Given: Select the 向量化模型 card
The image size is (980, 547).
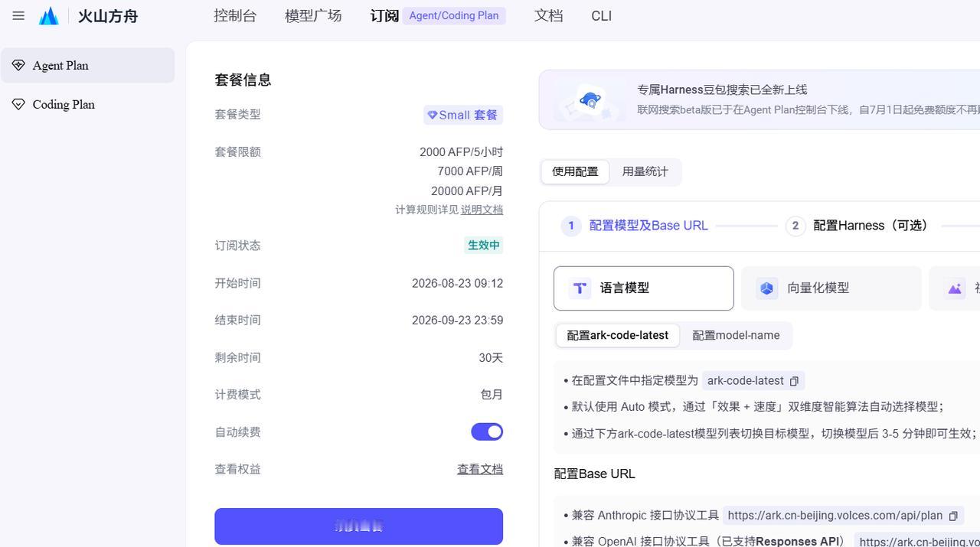Looking at the screenshot, I should click(x=831, y=288).
